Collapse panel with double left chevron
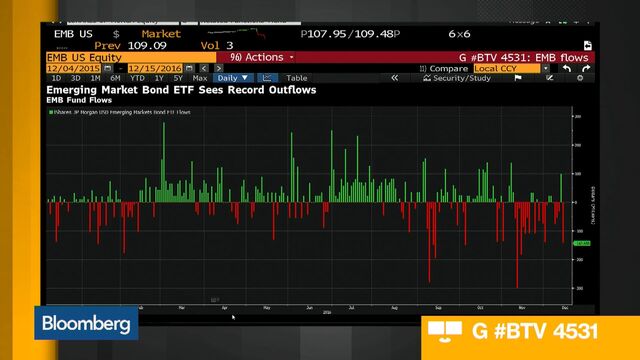The height and width of the screenshot is (360, 640). [394, 78]
